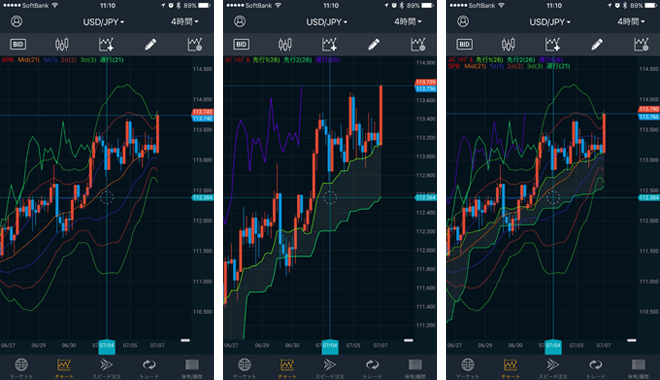Click 3σ(3) indicator label in right chart

(x=535, y=66)
